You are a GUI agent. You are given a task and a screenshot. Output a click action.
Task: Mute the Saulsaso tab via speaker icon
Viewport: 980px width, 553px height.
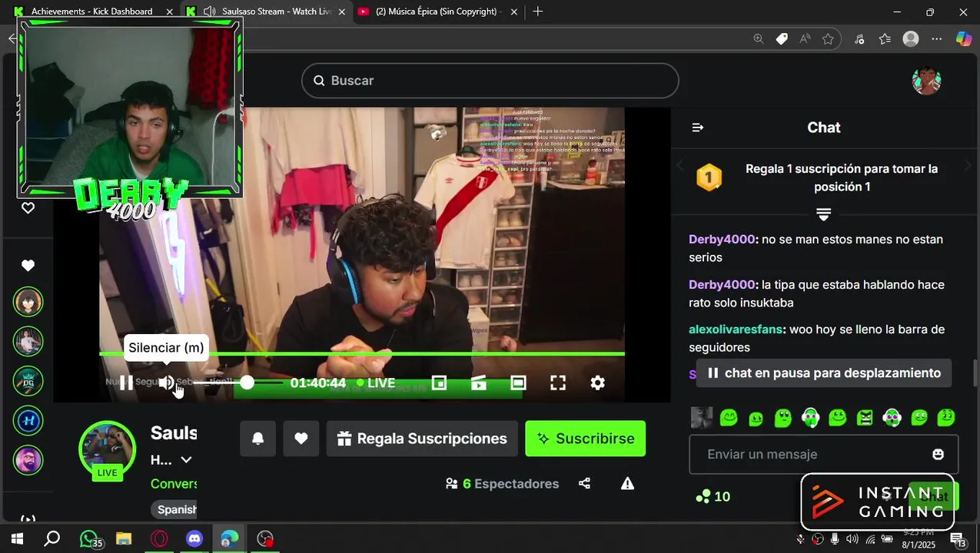coord(209,12)
